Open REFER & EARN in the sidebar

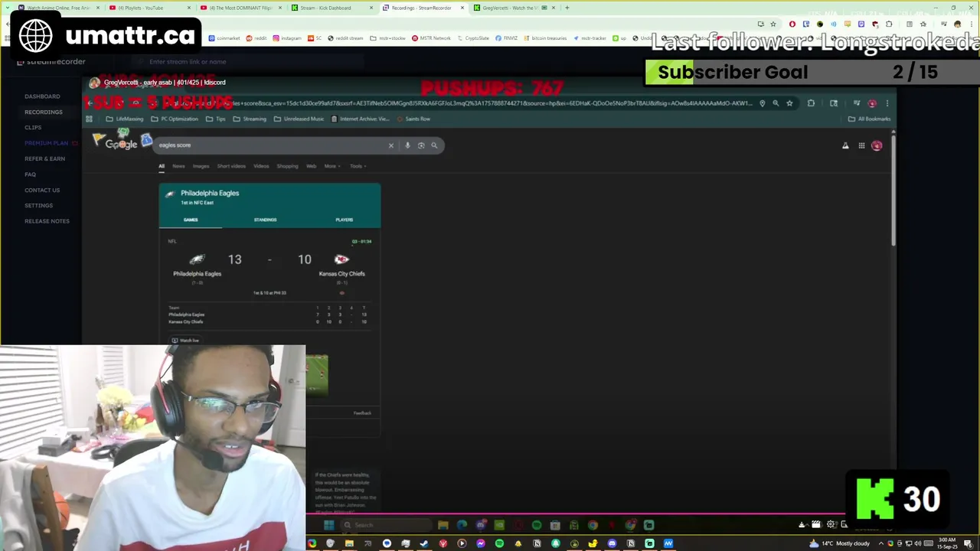point(44,158)
